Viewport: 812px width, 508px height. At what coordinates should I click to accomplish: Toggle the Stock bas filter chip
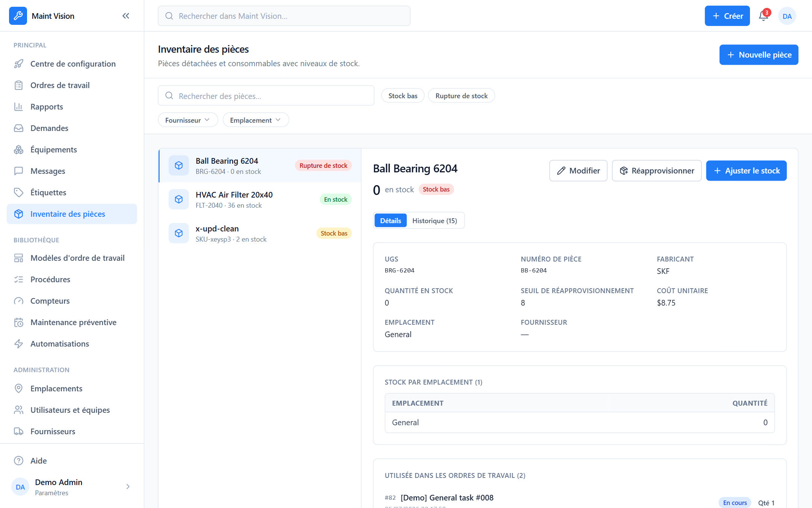[x=403, y=96]
